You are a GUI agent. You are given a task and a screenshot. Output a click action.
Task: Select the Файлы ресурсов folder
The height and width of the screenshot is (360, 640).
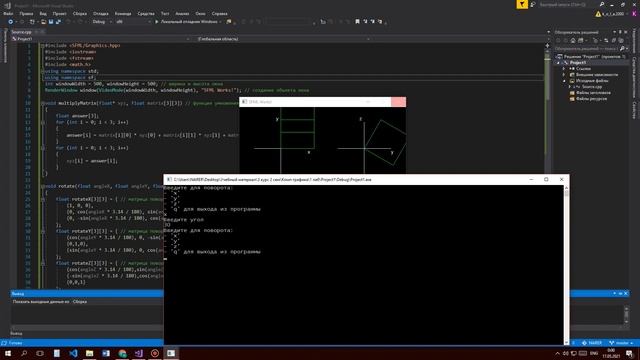point(591,99)
